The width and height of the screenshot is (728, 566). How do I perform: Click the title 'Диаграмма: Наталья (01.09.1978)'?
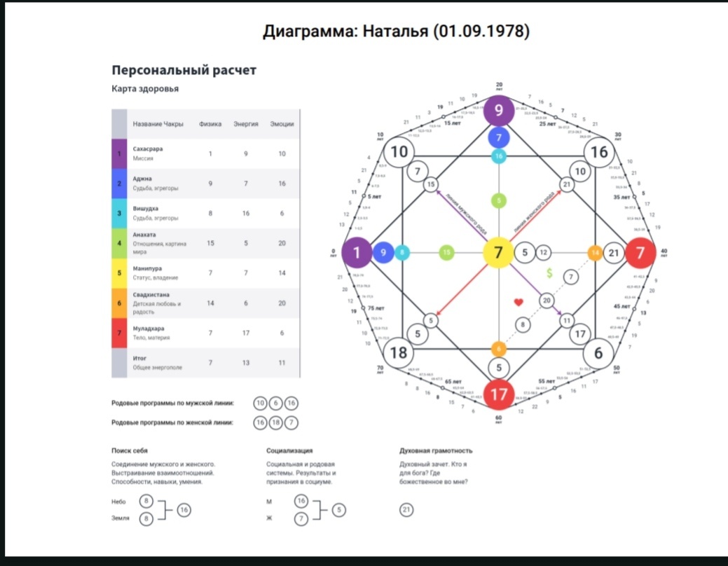396,31
